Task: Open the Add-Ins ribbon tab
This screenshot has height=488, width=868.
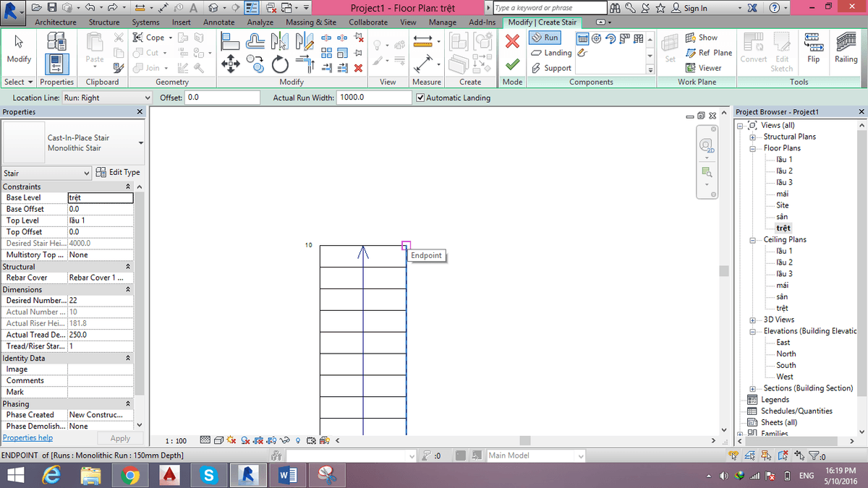Action: tap(482, 22)
